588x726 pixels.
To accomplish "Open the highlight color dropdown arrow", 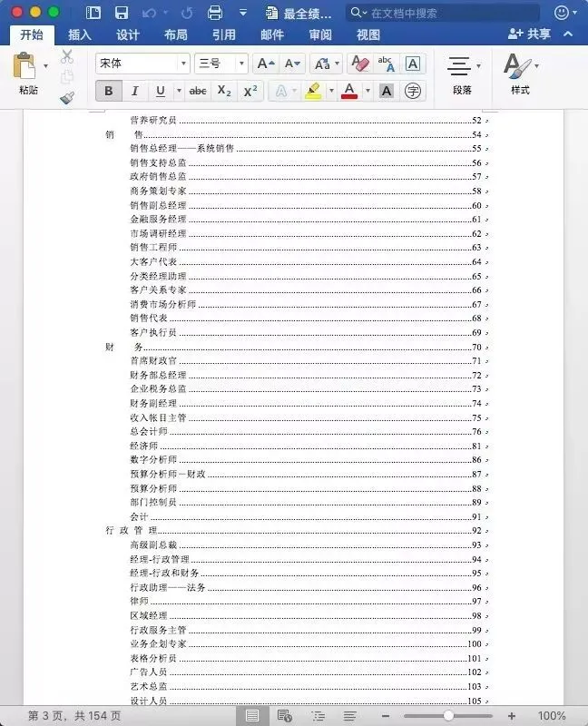I will pos(331,91).
